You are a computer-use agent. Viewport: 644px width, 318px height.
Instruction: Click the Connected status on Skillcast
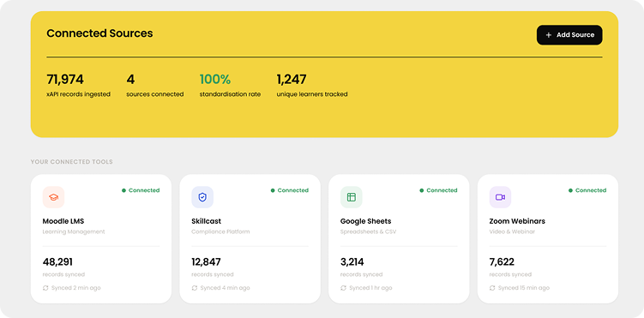(x=290, y=190)
